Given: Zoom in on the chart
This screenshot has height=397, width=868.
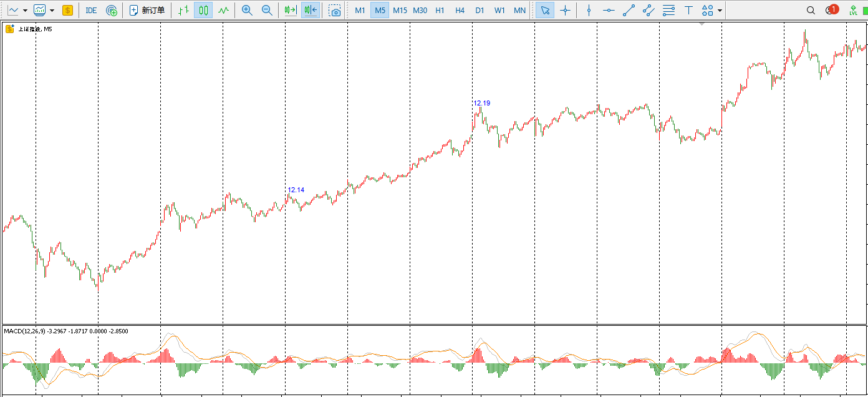Looking at the screenshot, I should click(x=247, y=10).
